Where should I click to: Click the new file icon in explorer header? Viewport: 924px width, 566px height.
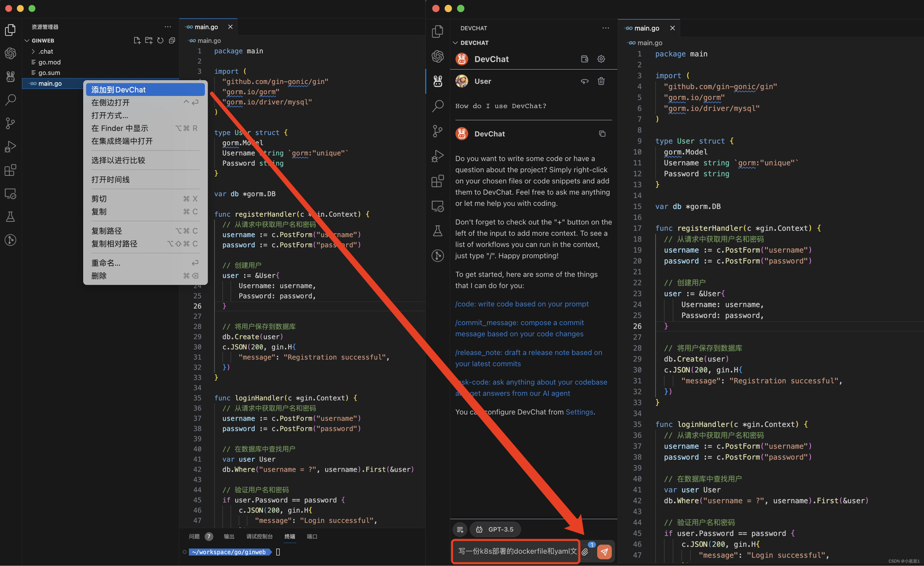click(137, 40)
